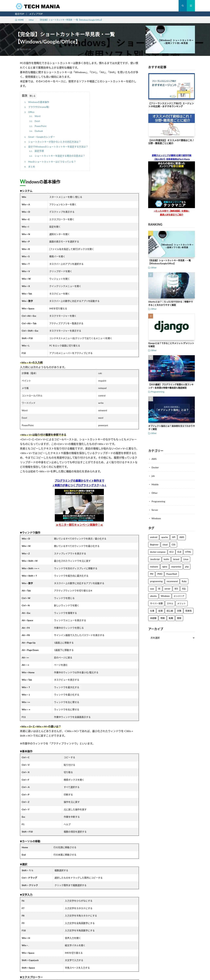Click the Alt + F4 shortcut cell
This screenshot has height=980, width=210.
pos(36,628)
